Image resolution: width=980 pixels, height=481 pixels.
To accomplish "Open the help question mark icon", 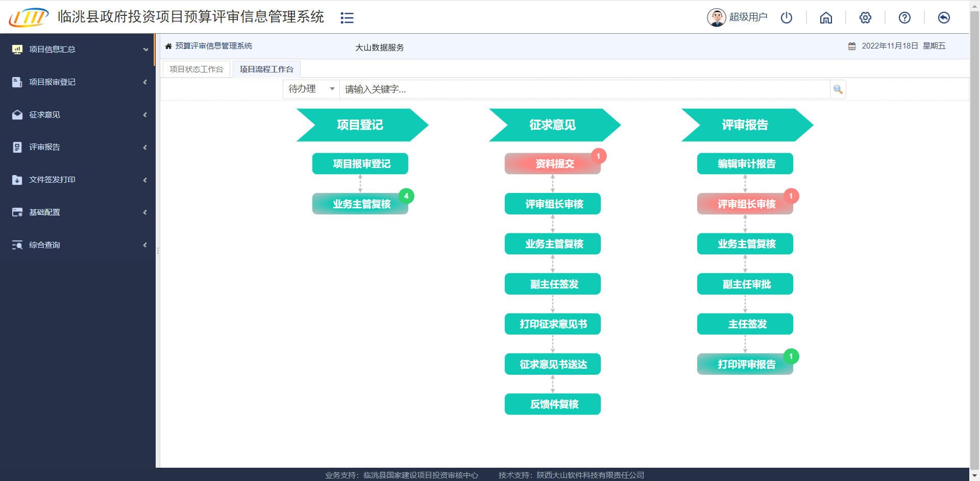I will (x=904, y=18).
